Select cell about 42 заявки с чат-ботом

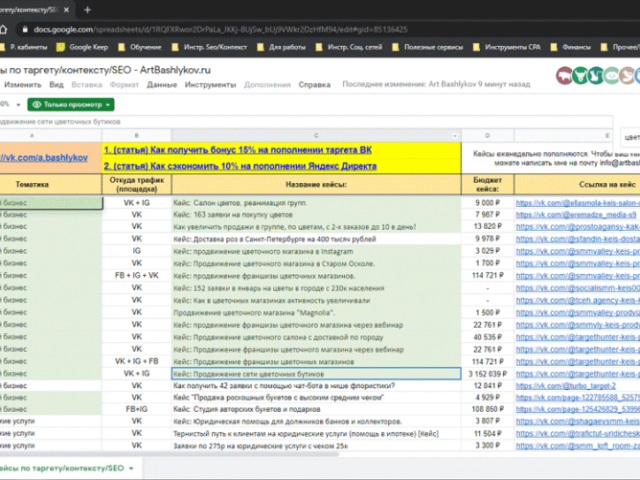316,386
